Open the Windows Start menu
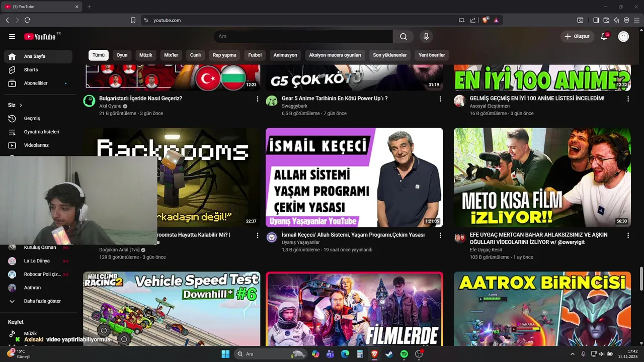This screenshot has height=362, width=644. pos(225,354)
